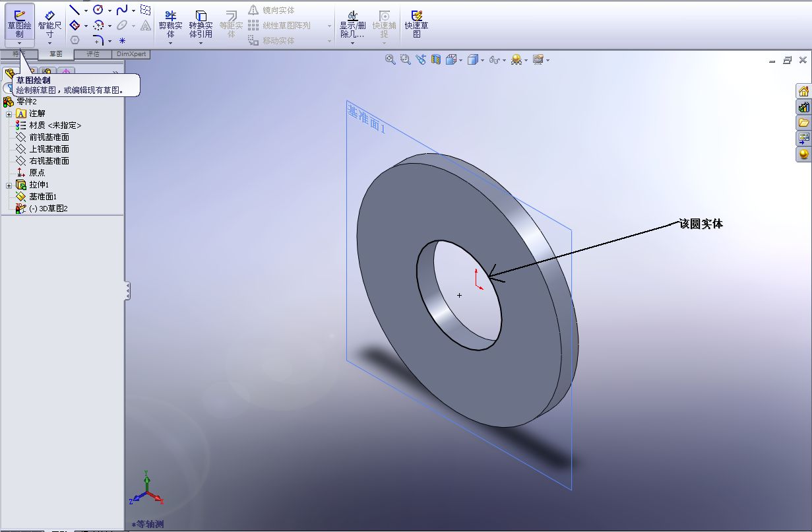Click the 显示/删除几何关系 relations tool
The image size is (812, 532).
click(x=352, y=23)
